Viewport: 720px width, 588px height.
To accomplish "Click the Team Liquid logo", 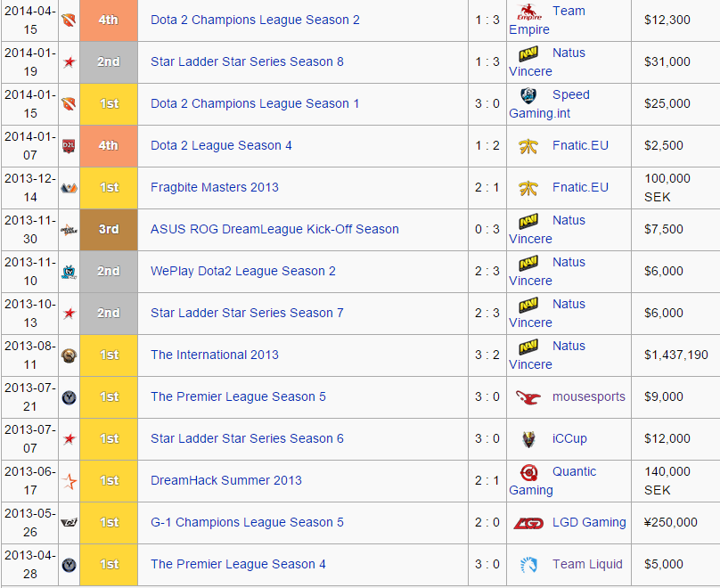I will [528, 565].
